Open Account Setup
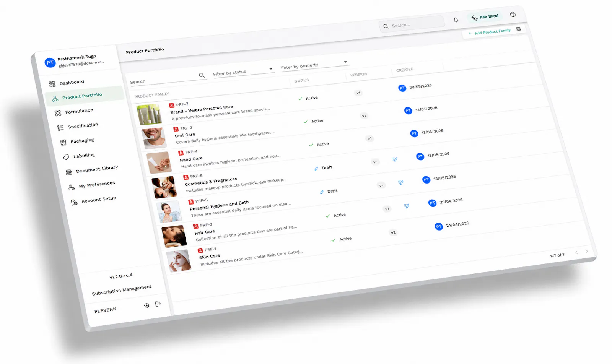Image resolution: width=612 pixels, height=364 pixels. tap(94, 200)
